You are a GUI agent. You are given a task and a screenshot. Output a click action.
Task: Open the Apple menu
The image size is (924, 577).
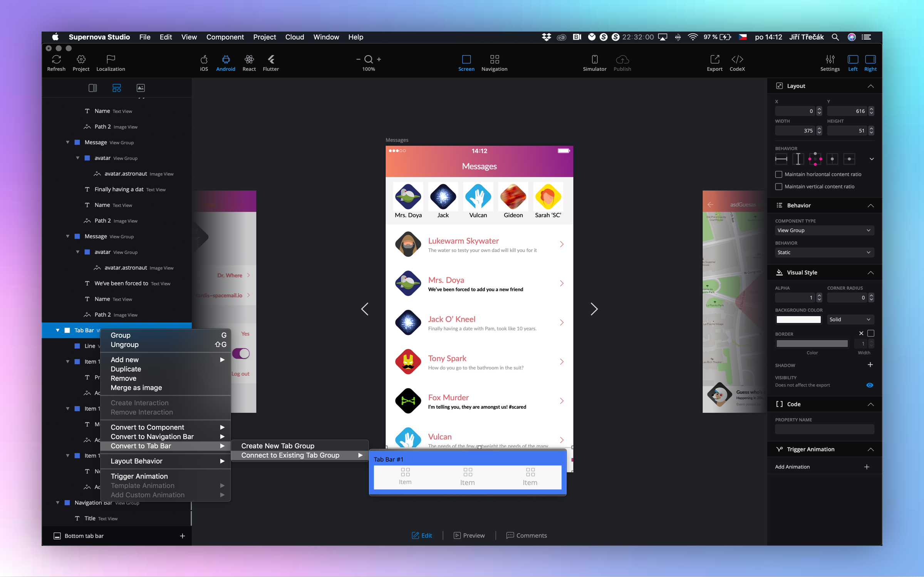(55, 37)
